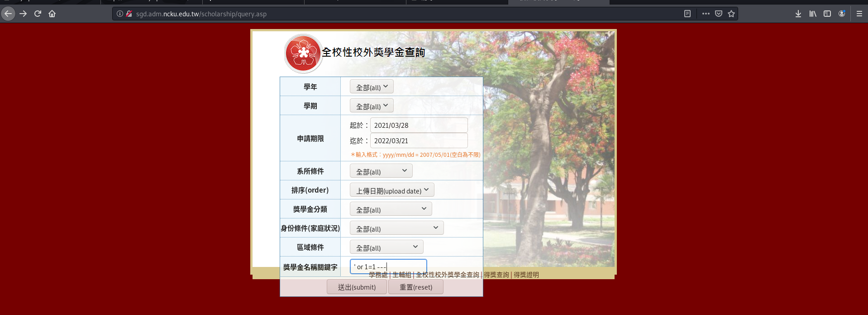The width and height of the screenshot is (868, 315).
Task: Save page to Pocket
Action: (719, 14)
